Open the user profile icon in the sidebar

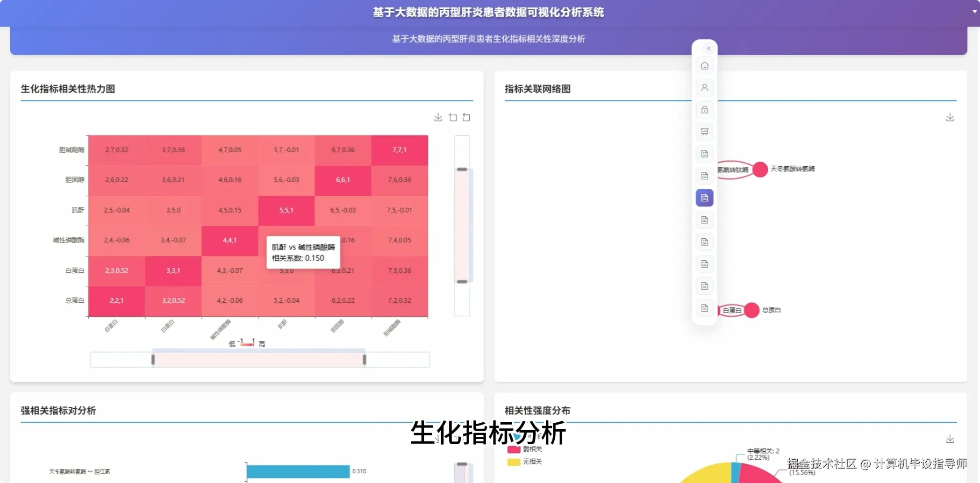(704, 88)
